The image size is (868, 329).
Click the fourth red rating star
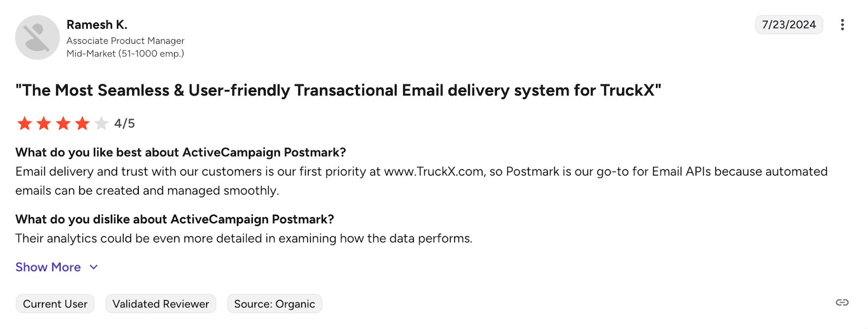click(x=82, y=124)
